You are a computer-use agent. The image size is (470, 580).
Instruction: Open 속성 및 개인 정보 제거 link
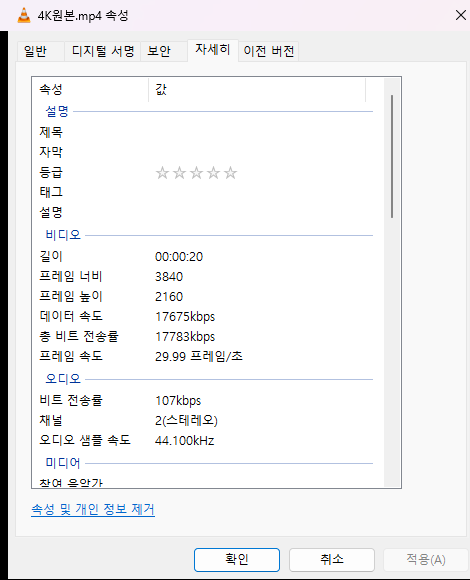point(93,509)
